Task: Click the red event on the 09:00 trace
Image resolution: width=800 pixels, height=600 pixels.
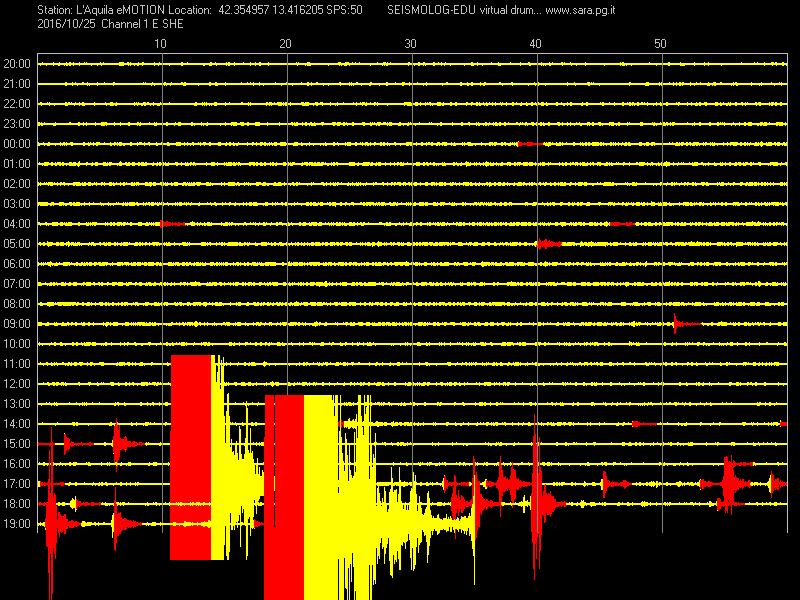Action: 687,323
